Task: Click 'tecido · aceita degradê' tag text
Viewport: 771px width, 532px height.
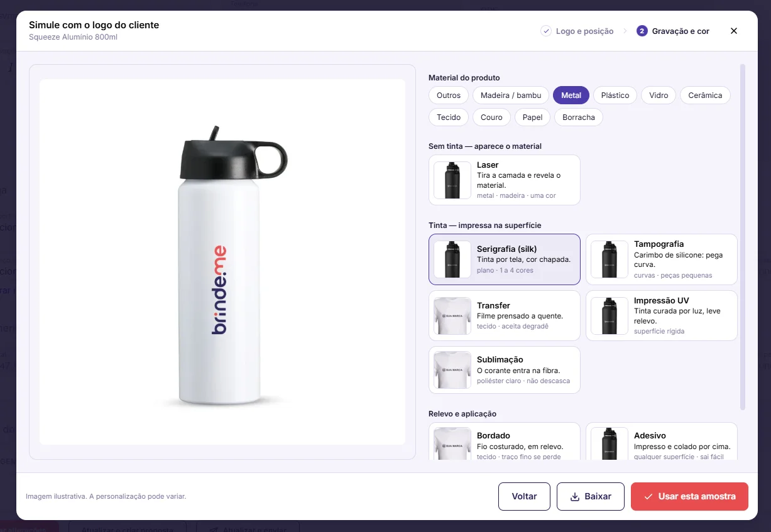Action: point(513,327)
